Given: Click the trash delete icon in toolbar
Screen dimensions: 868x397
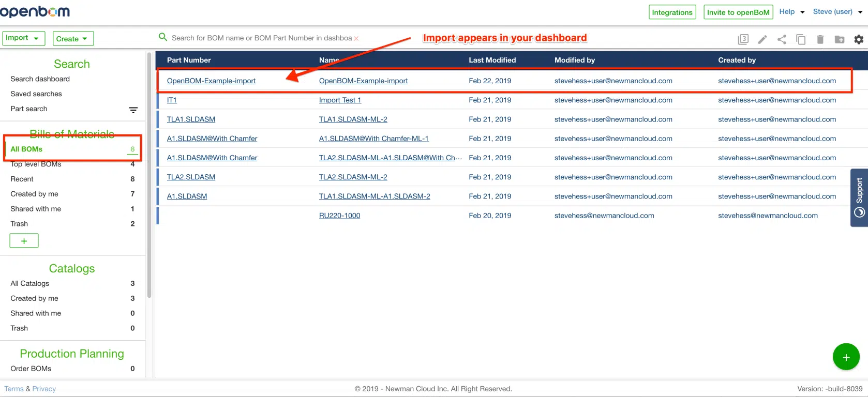Looking at the screenshot, I should pos(820,39).
